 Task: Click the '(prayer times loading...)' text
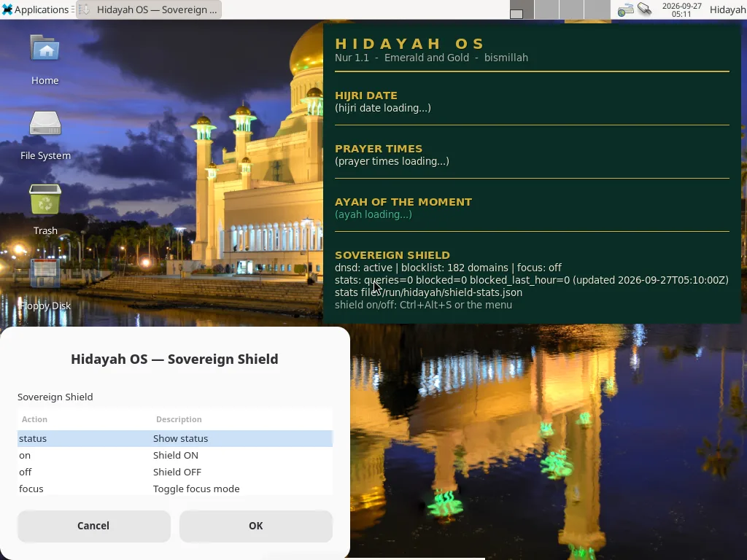(x=392, y=161)
